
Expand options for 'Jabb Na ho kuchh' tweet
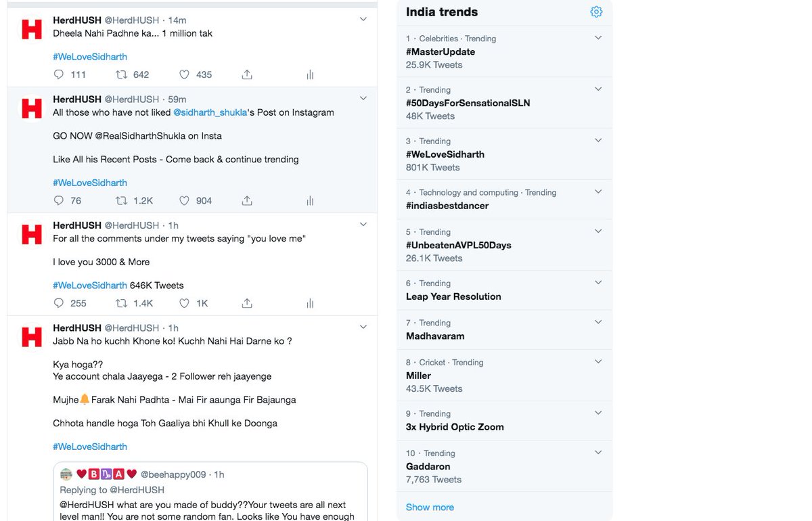pos(363,327)
